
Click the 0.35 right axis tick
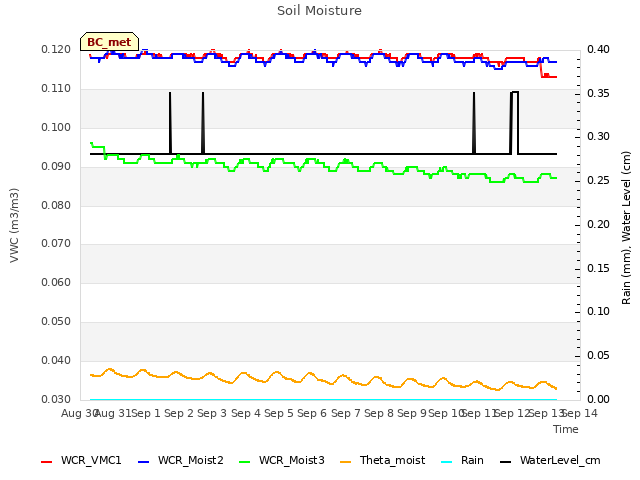click(598, 93)
